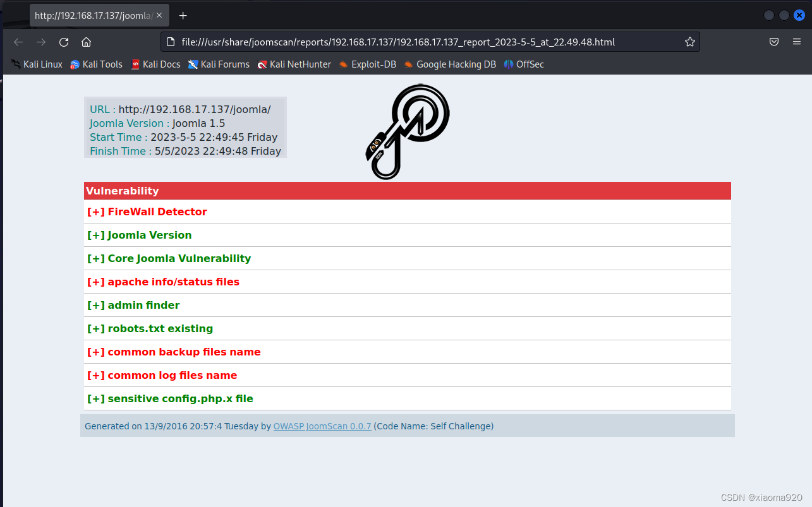The image size is (812, 507).
Task: Click the Start Time value text
Action: click(214, 137)
